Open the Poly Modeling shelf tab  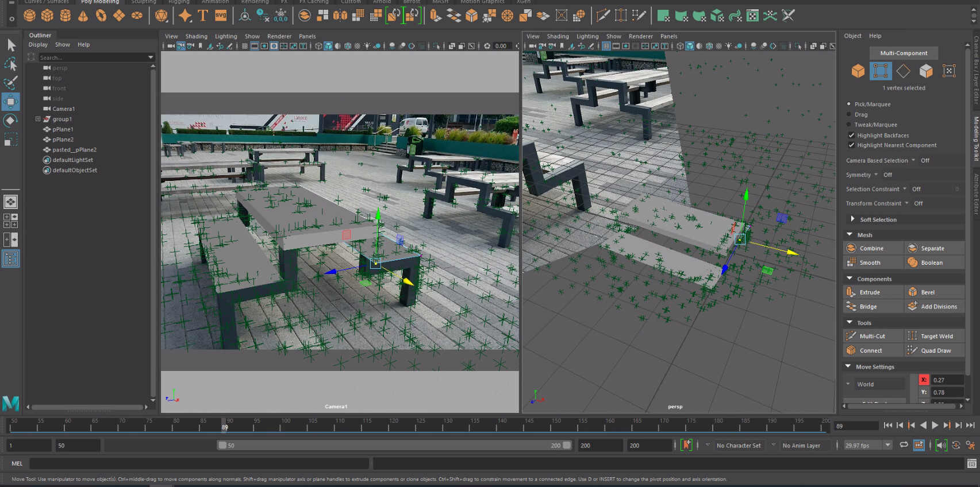(x=99, y=2)
